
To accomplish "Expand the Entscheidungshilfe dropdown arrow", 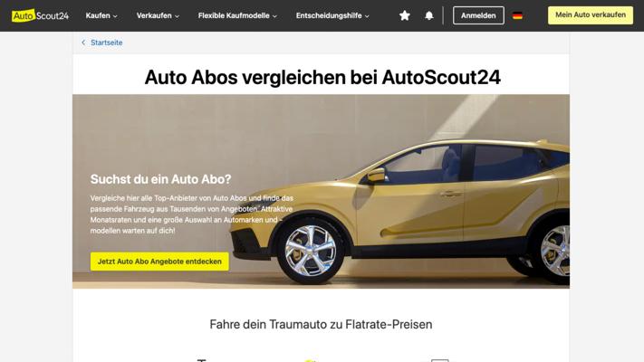I will pos(367,16).
